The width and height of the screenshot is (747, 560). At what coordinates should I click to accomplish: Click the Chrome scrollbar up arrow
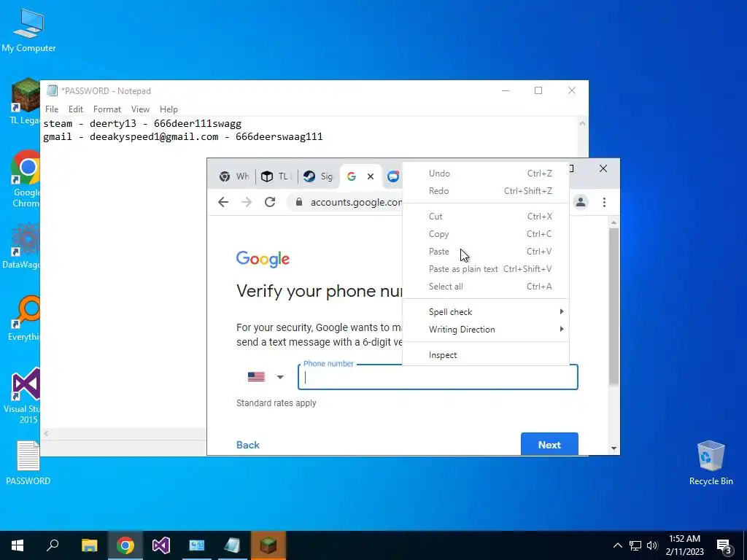(x=614, y=222)
